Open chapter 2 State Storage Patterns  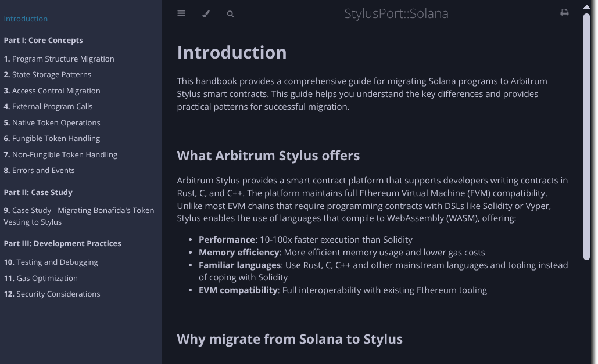tap(48, 75)
